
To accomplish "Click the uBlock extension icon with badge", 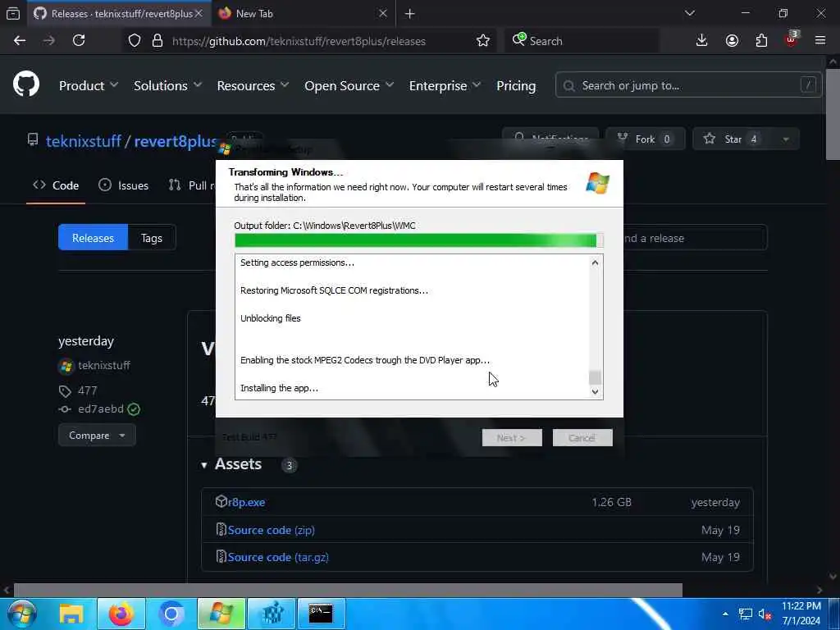I will tap(792, 39).
